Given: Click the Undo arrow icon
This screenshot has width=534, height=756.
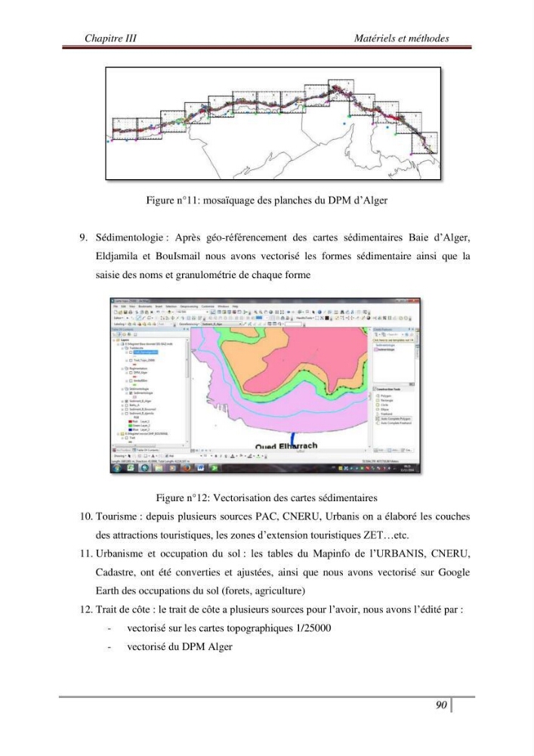Looking at the screenshot, I should point(158,312).
